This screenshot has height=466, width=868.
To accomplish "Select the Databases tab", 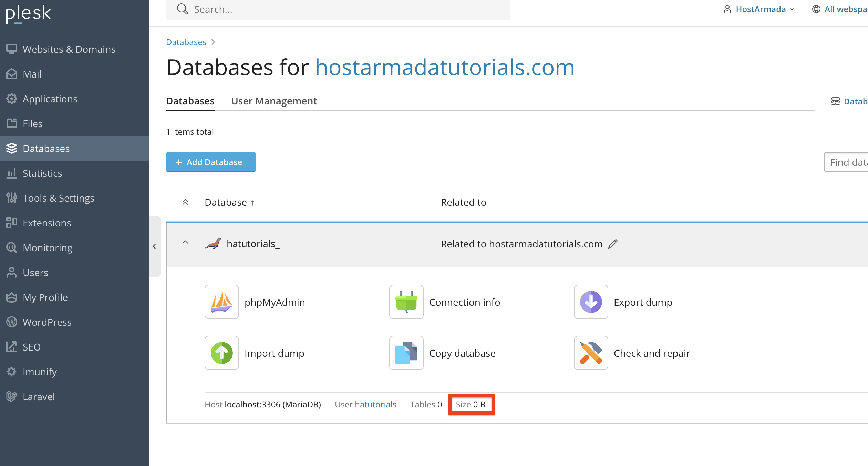I will (190, 101).
